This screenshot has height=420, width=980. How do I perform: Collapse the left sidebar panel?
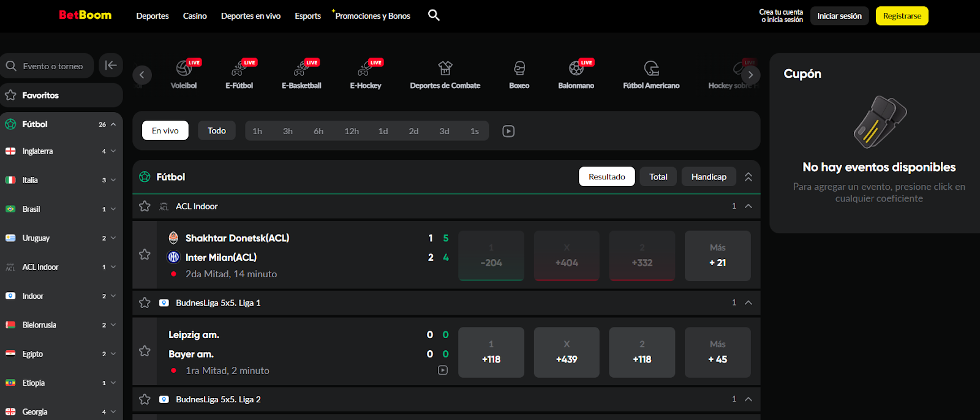pos(111,66)
